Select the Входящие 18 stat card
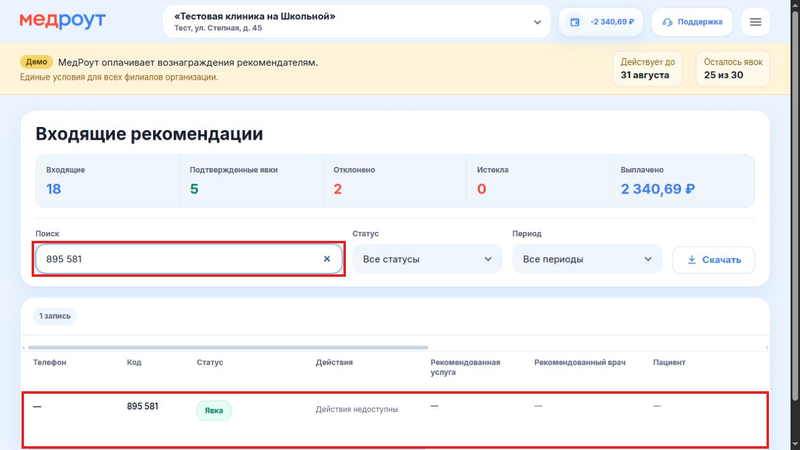Image resolution: width=800 pixels, height=450 pixels. pyautogui.click(x=108, y=181)
